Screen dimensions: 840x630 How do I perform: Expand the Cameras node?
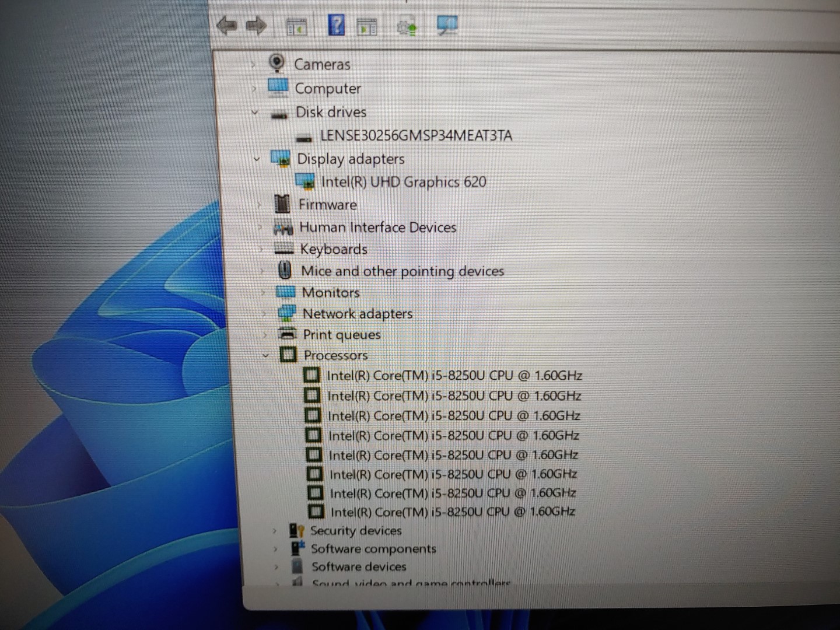(253, 65)
